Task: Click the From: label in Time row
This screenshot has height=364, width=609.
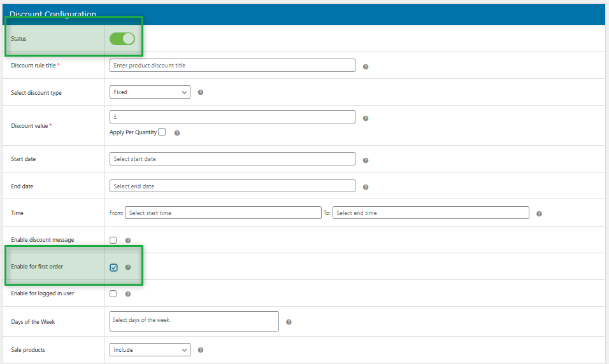Action: 116,213
